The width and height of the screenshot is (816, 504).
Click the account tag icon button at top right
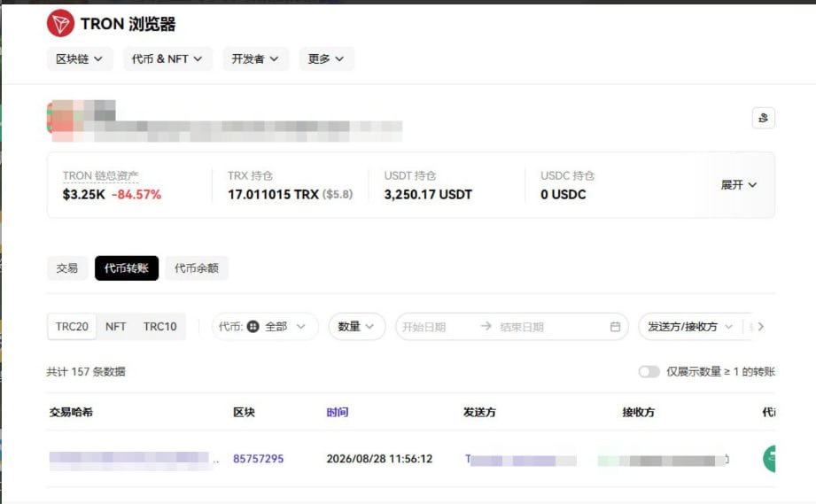click(x=764, y=118)
